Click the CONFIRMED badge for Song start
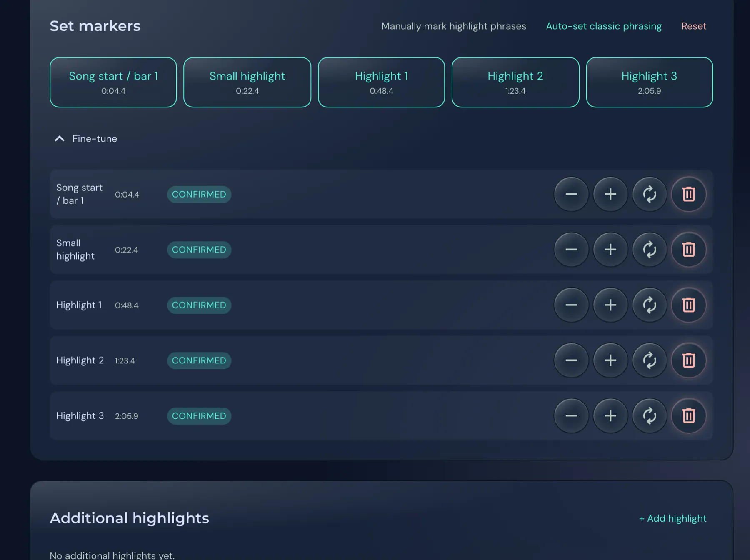 pos(199,194)
